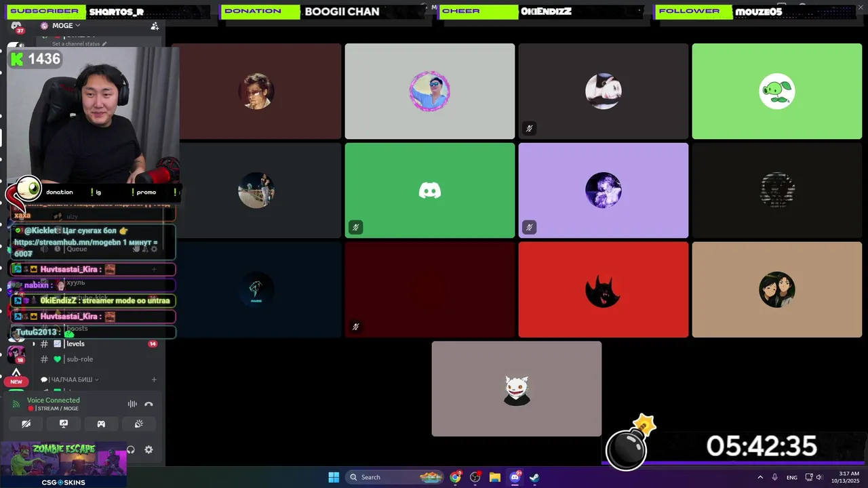Click the microphone icon in system tray
Viewport: 868px width, 488px height.
pos(774,477)
